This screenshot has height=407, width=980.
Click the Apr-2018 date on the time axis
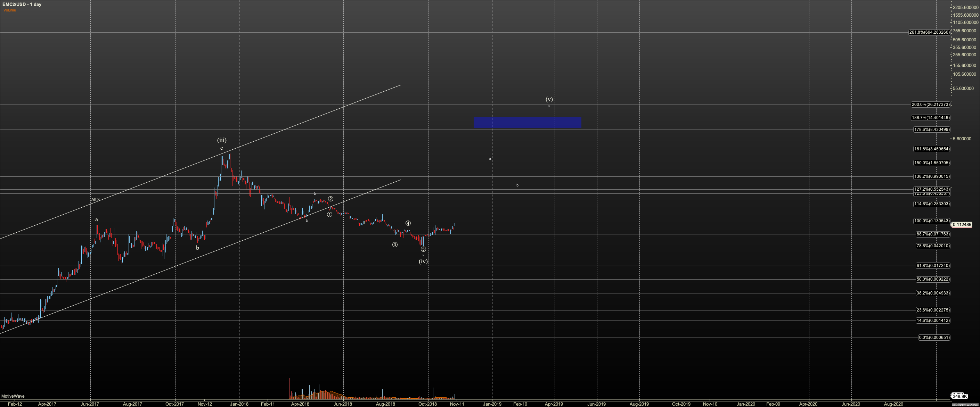tap(301, 404)
